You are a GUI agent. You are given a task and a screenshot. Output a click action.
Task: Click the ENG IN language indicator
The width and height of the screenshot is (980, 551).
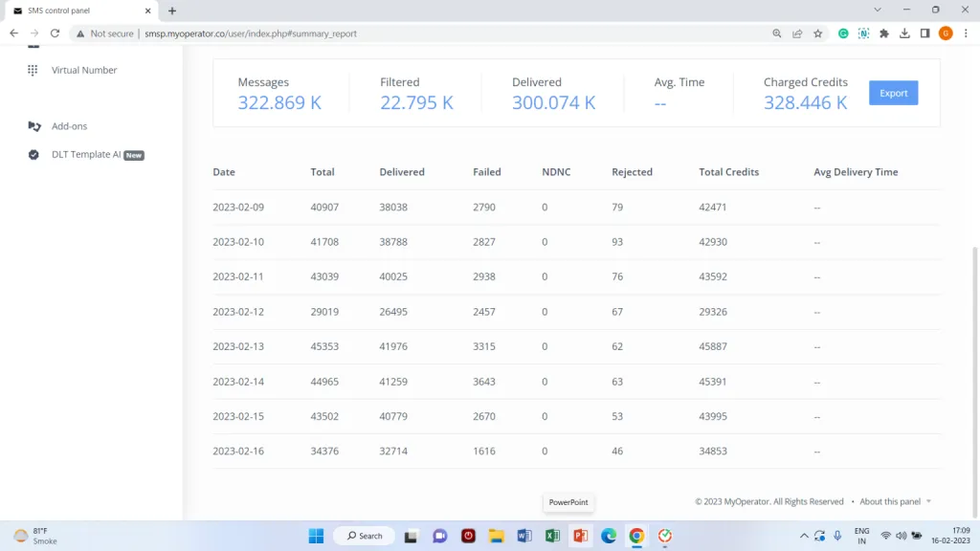pos(862,536)
